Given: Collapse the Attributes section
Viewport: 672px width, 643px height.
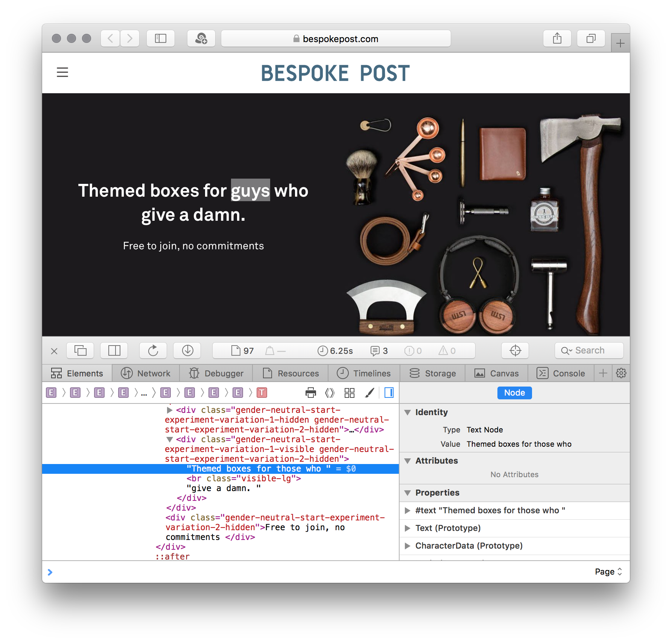Looking at the screenshot, I should point(407,461).
